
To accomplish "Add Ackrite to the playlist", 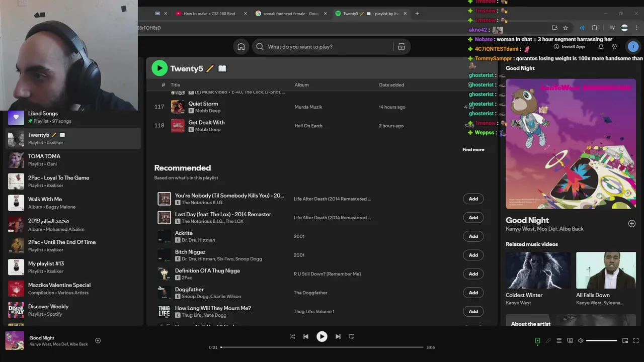I will (473, 236).
